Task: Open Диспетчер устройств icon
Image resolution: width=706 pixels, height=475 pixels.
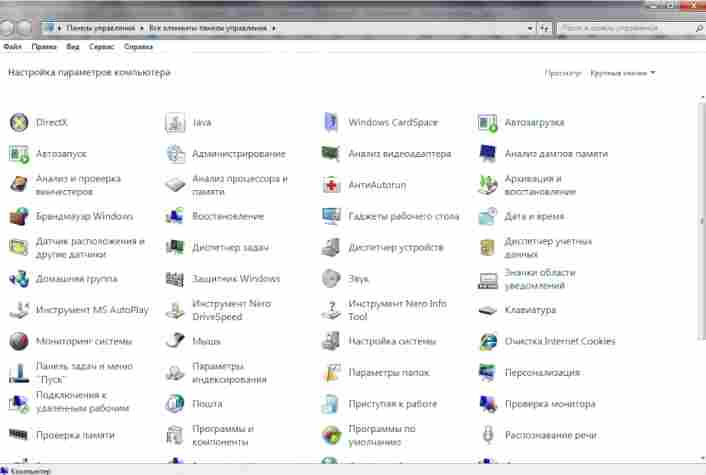Action: (331, 248)
